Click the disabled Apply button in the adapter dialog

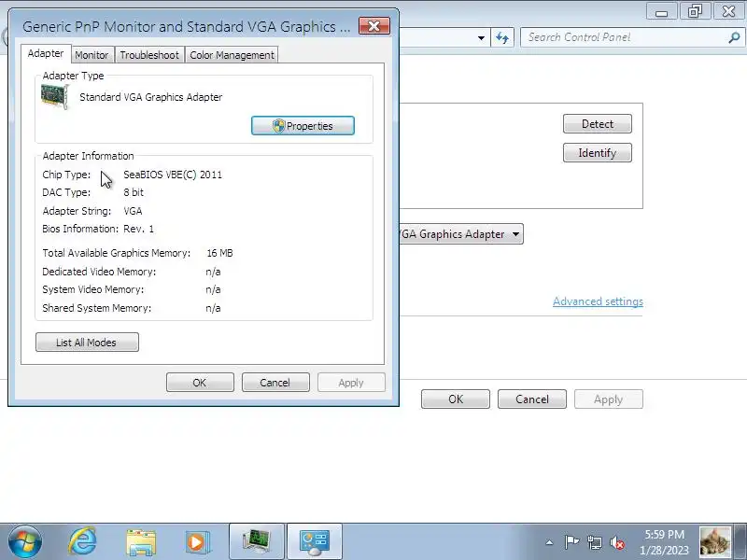pos(351,383)
